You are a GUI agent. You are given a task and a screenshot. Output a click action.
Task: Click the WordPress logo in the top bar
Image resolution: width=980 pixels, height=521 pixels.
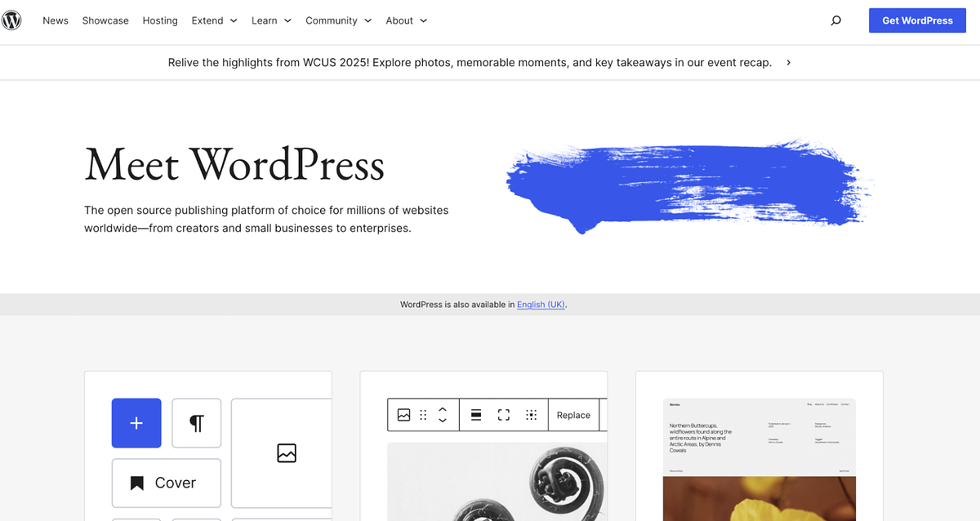pos(12,20)
